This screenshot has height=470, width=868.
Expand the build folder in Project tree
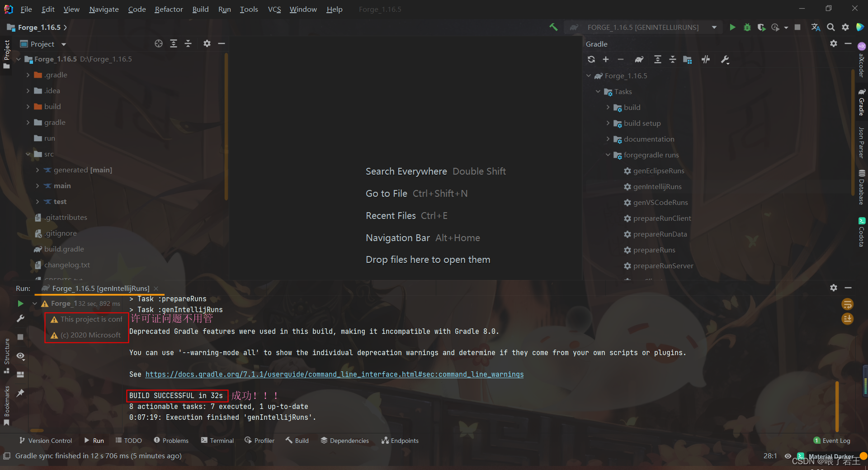28,106
